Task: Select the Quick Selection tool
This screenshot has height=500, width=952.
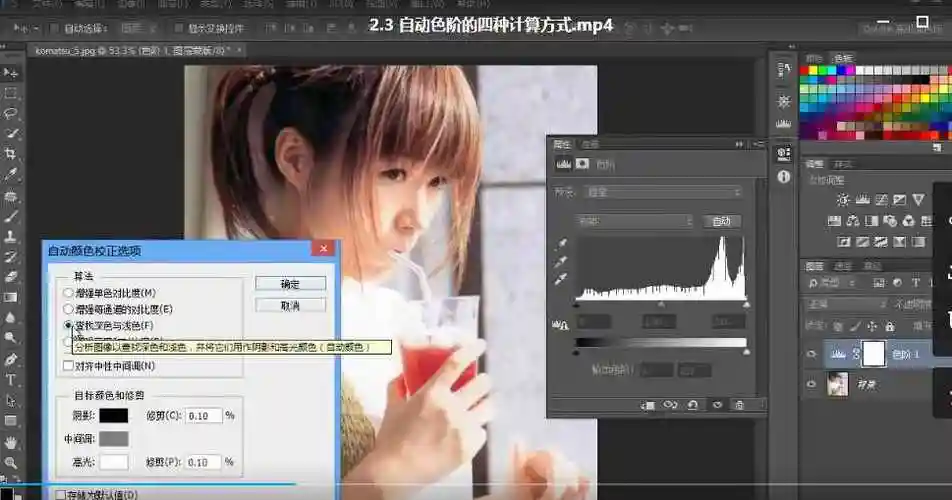Action: click(10, 133)
